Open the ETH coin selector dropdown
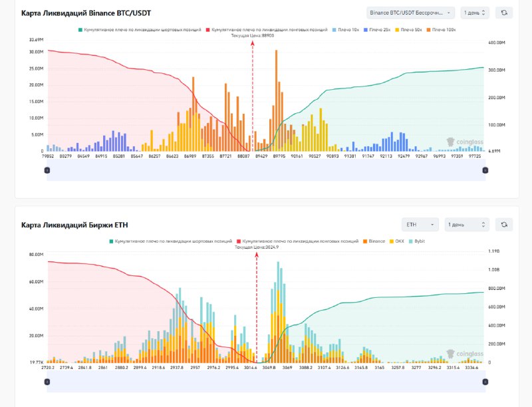The width and height of the screenshot is (532, 407). tap(420, 224)
